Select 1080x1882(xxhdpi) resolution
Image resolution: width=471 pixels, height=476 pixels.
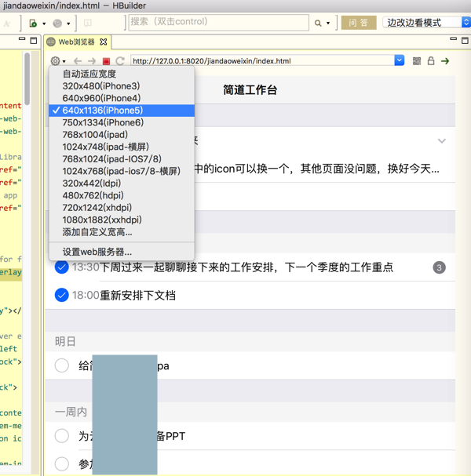tap(122, 220)
